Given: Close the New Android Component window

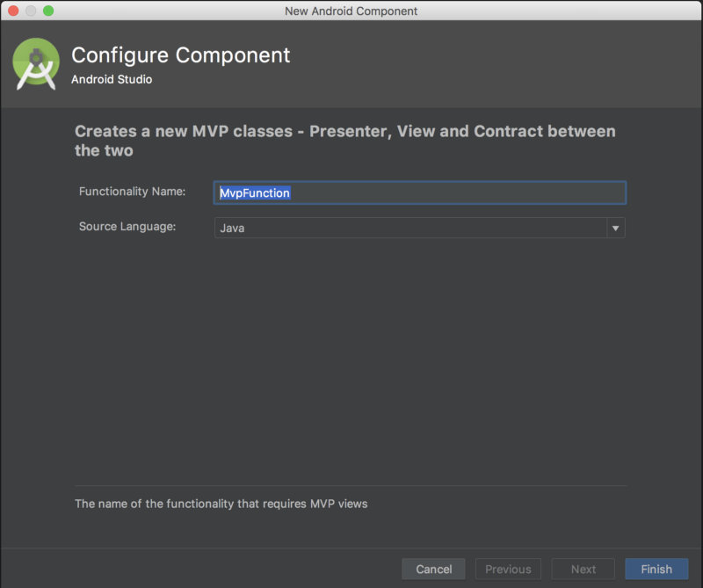Looking at the screenshot, I should pyautogui.click(x=13, y=11).
